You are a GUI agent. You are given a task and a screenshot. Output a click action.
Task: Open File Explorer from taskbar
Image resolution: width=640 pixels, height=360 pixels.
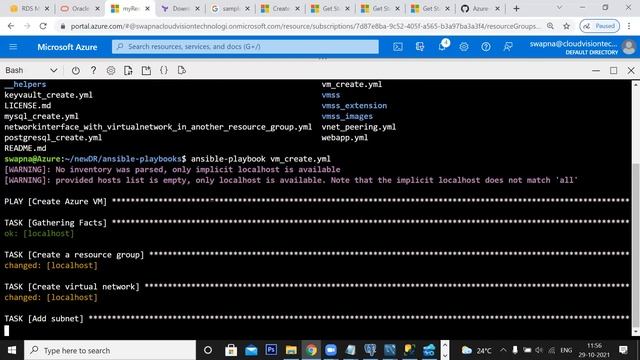(x=291, y=350)
